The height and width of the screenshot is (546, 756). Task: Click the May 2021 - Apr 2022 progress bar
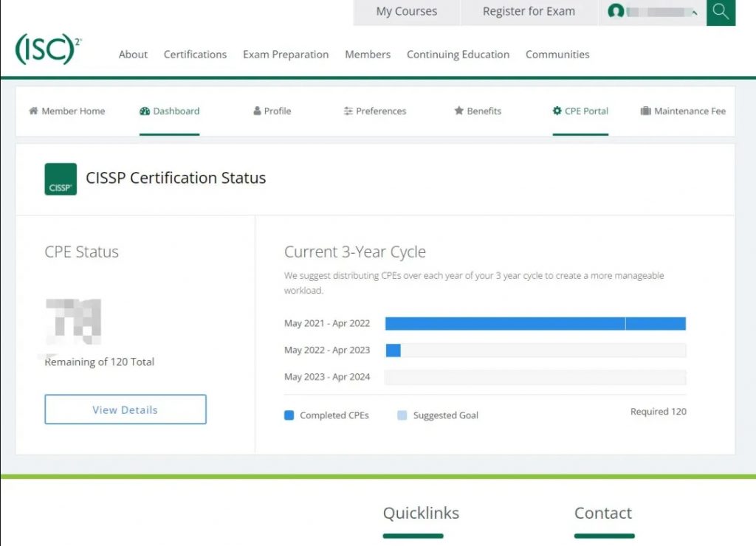(x=535, y=323)
